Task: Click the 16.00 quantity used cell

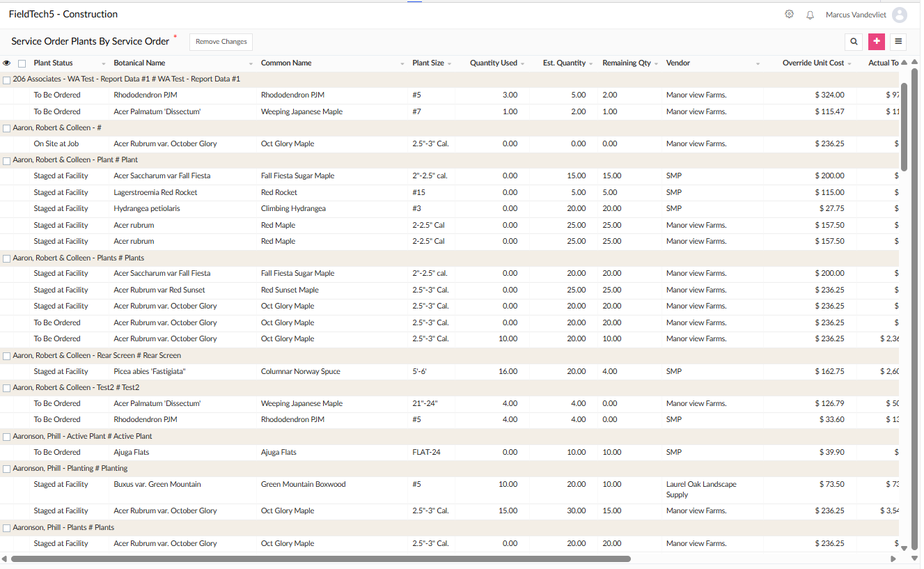Action: pyautogui.click(x=508, y=372)
